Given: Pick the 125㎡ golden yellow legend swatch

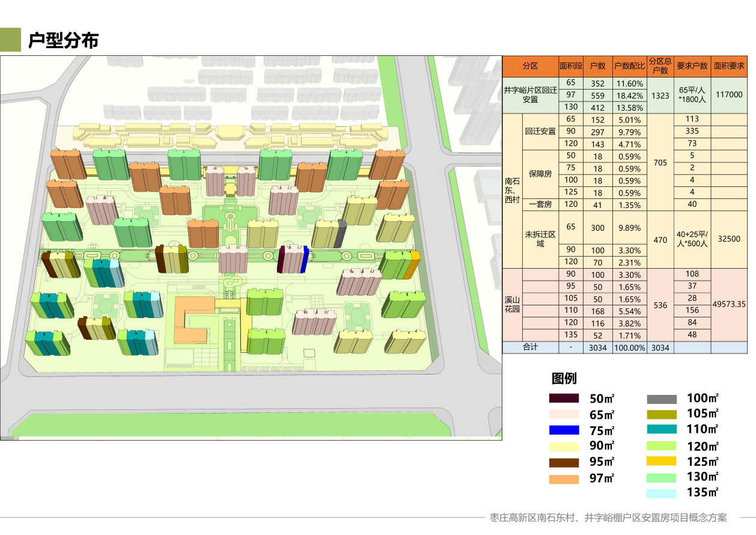Looking at the screenshot, I should pos(662,462).
